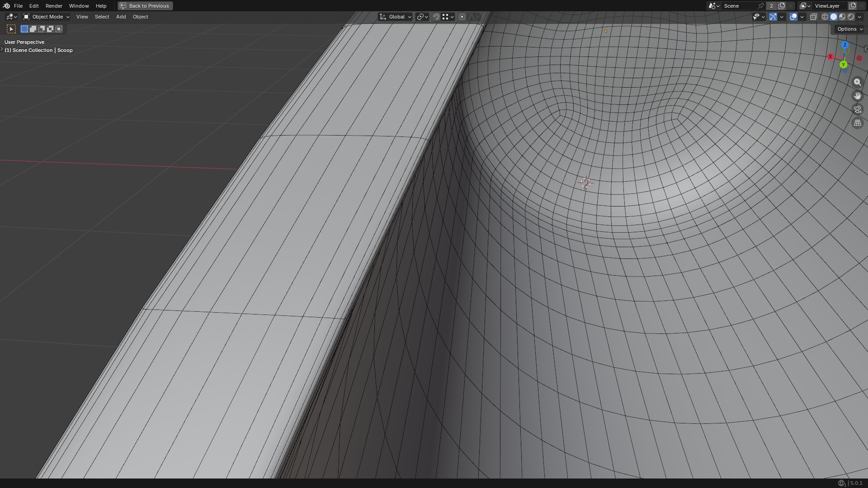Choose the Subtract Selection mode
Viewport: 868px width, 488px height.
pos(42,29)
